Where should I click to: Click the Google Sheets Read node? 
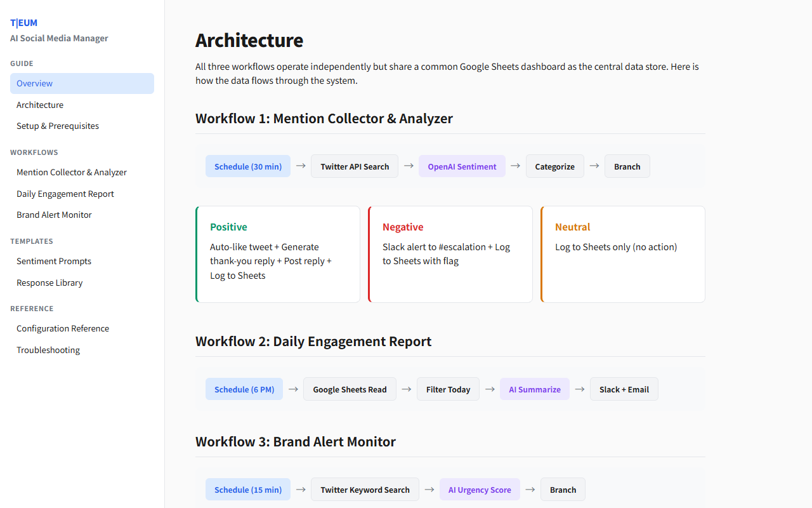click(x=350, y=389)
